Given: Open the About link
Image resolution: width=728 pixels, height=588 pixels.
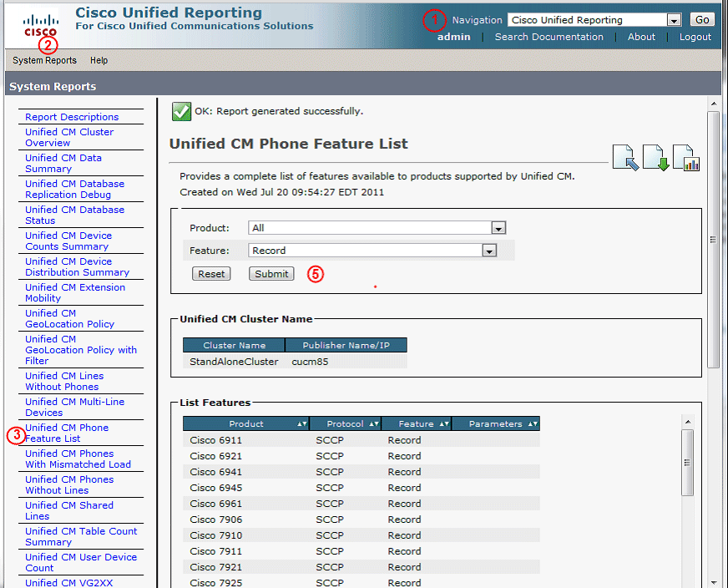Looking at the screenshot, I should pos(641,37).
